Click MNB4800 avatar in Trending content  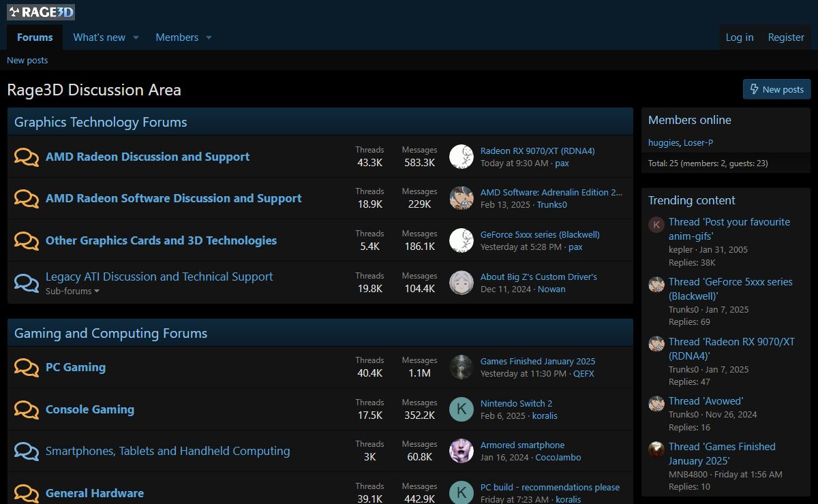click(x=656, y=450)
